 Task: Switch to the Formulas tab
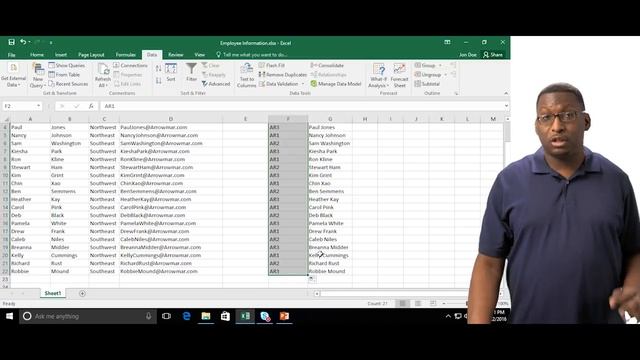pos(126,55)
